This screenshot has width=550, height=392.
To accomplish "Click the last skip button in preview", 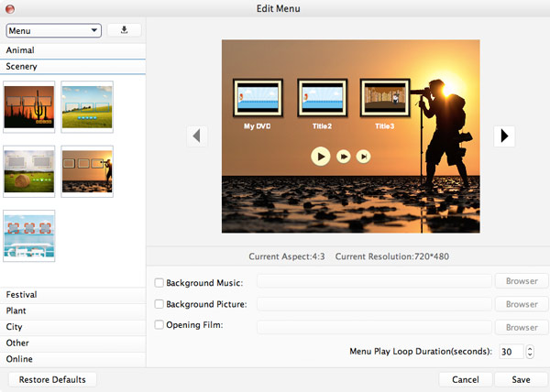I will coord(363,157).
